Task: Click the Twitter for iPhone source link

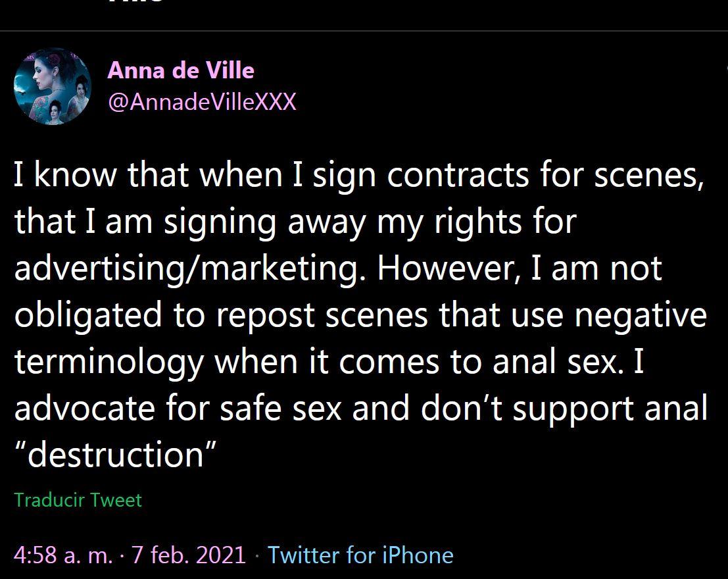Action: 360,555
